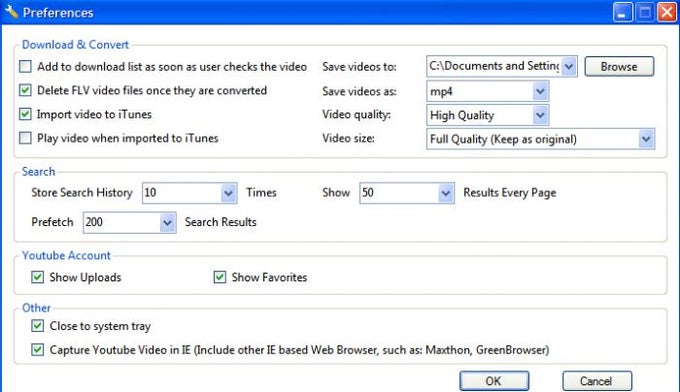
Task: Click the Video quality: label
Action: click(356, 115)
